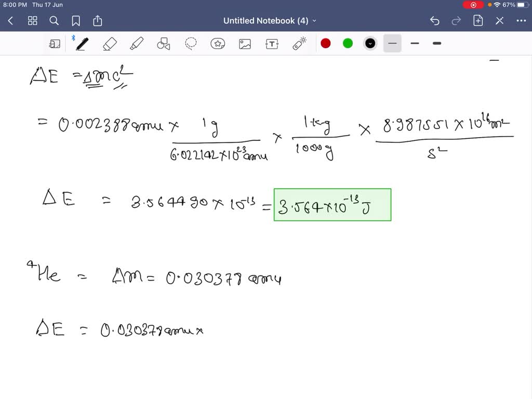Insert a text box
This screenshot has height=399, width=532.
(272, 44)
